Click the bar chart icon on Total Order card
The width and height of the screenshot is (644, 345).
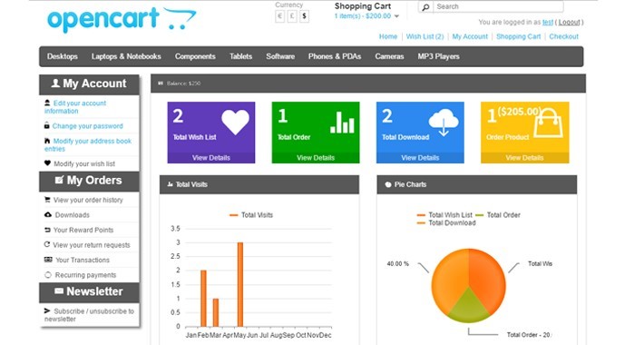click(342, 123)
